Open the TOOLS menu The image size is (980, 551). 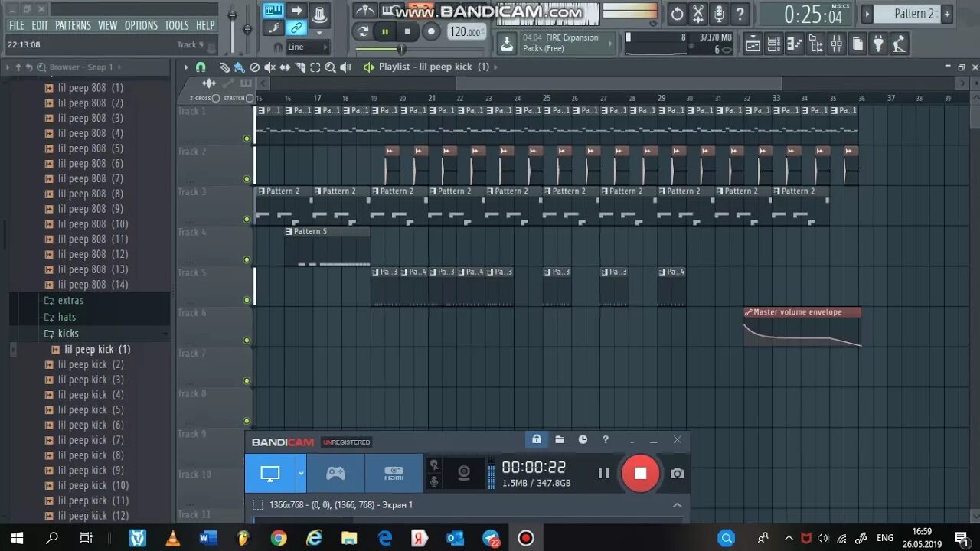point(177,25)
